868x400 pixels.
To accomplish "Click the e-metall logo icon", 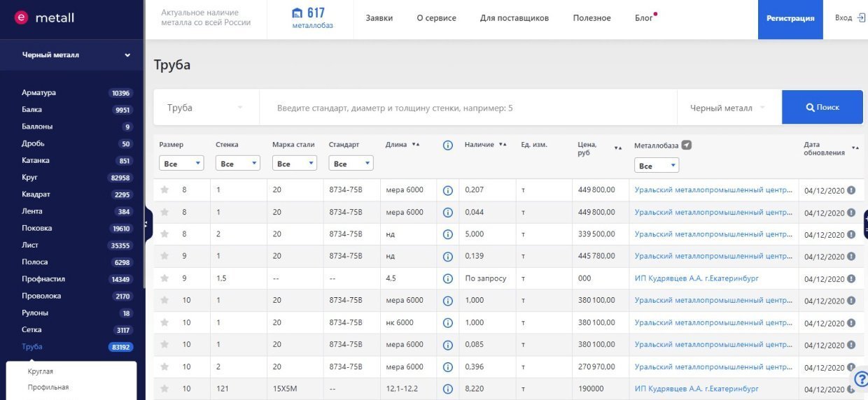I will pos(22,17).
